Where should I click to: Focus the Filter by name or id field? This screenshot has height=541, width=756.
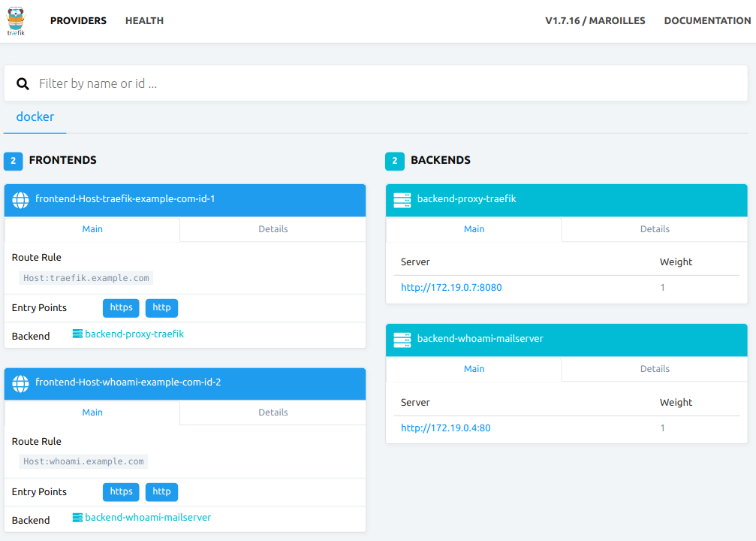[x=376, y=83]
